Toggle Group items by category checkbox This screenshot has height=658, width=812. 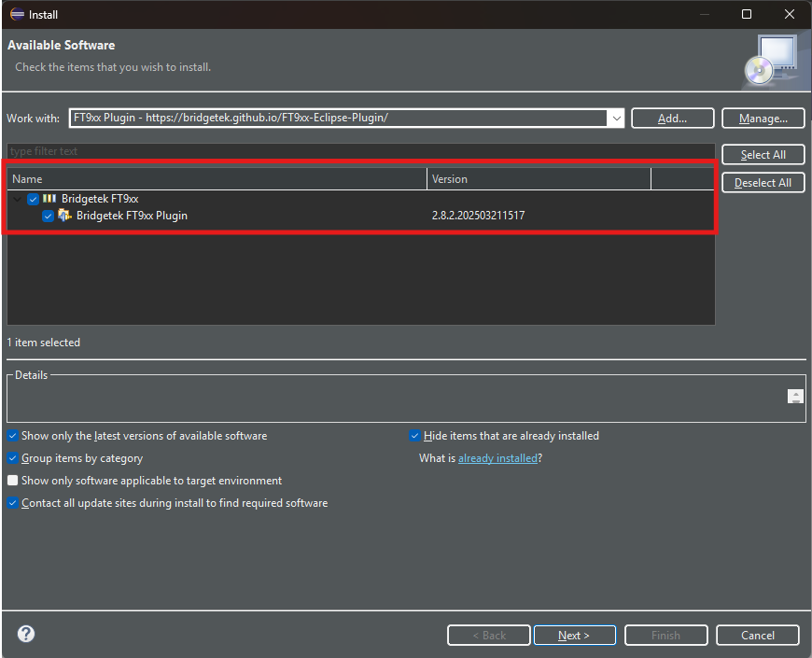(x=13, y=458)
